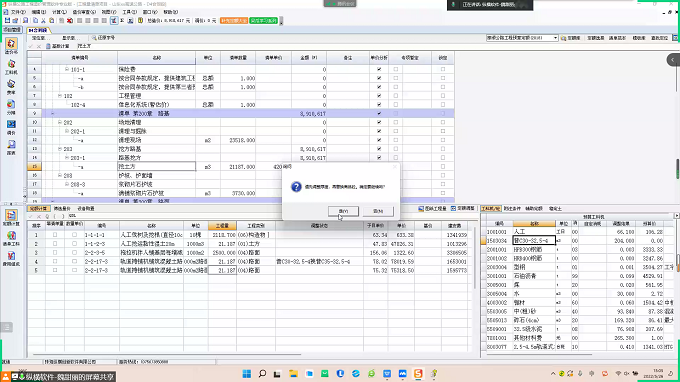The height and width of the screenshot is (382, 680).
Task: Tick second checkbox in 2-2-3-5 quota row
Action: click(74, 252)
